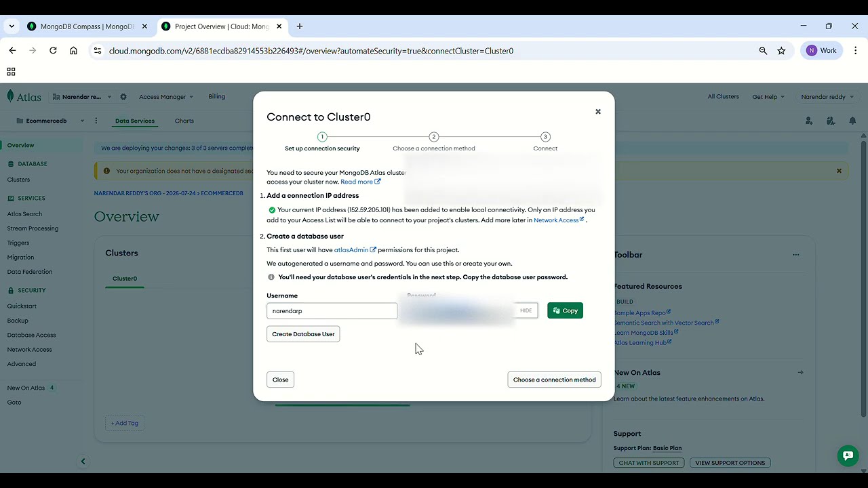868x488 pixels.
Task: Open the Network Access link in dialog
Action: click(559, 220)
